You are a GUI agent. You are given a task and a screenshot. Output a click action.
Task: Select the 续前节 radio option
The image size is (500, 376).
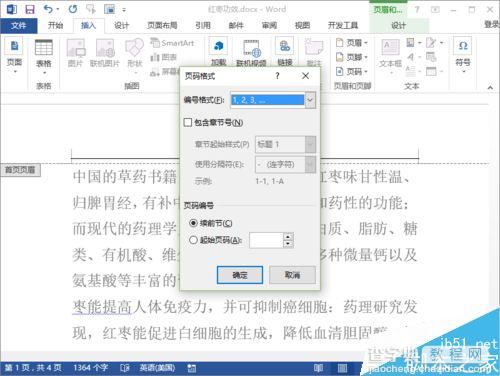point(193,223)
